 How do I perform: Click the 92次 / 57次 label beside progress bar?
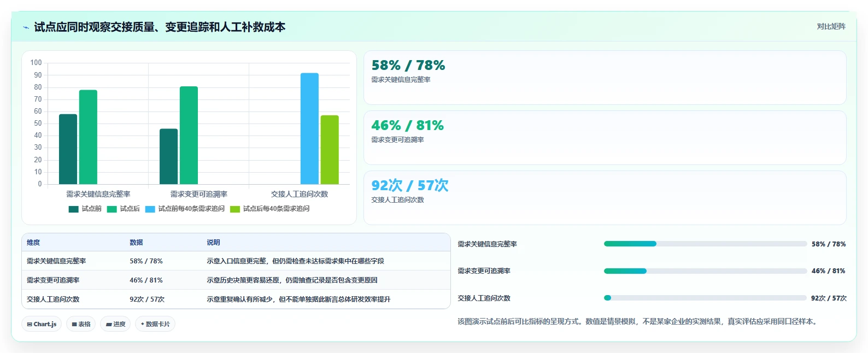(x=829, y=298)
